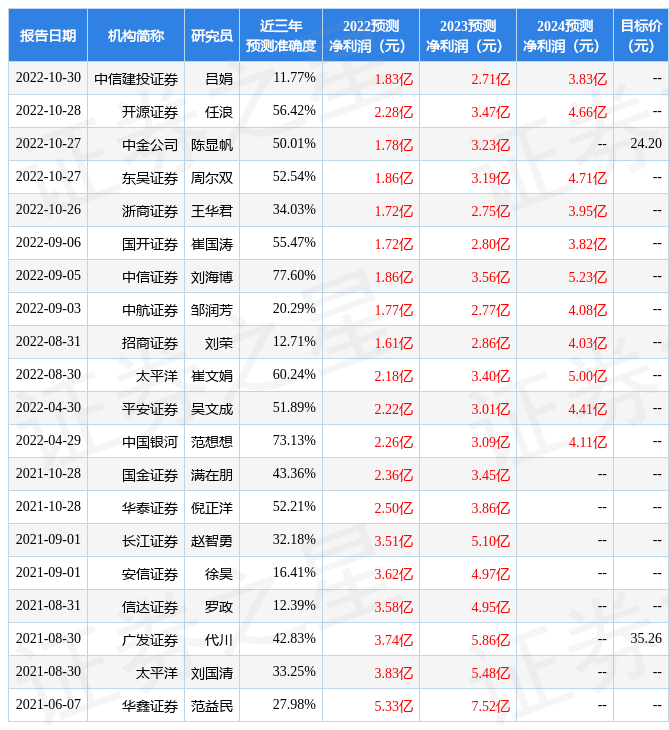This screenshot has width=669, height=730.
Task: Click target price value 35.26
Action: click(x=646, y=638)
